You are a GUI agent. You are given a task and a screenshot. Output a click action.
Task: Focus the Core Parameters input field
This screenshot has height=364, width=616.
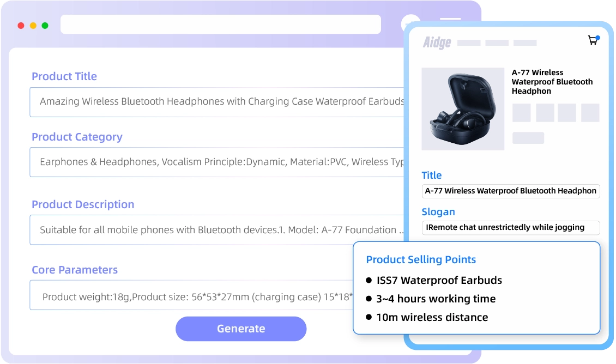tap(191, 295)
